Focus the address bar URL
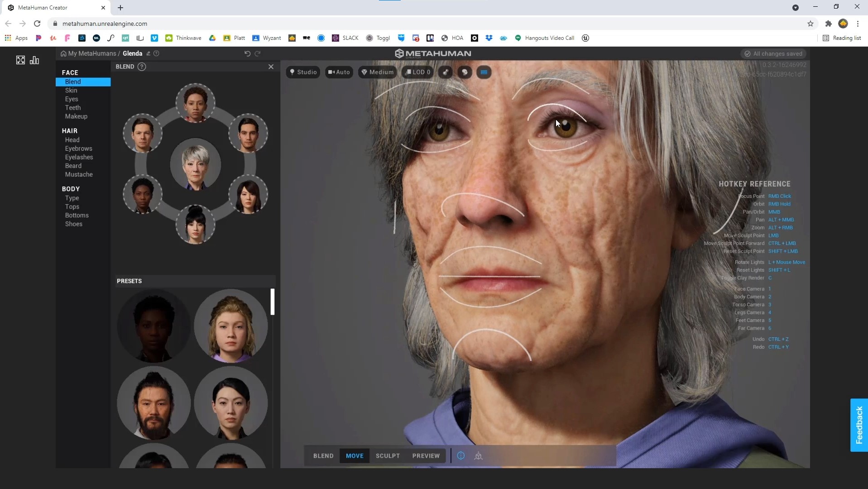868x489 pixels. [105, 24]
